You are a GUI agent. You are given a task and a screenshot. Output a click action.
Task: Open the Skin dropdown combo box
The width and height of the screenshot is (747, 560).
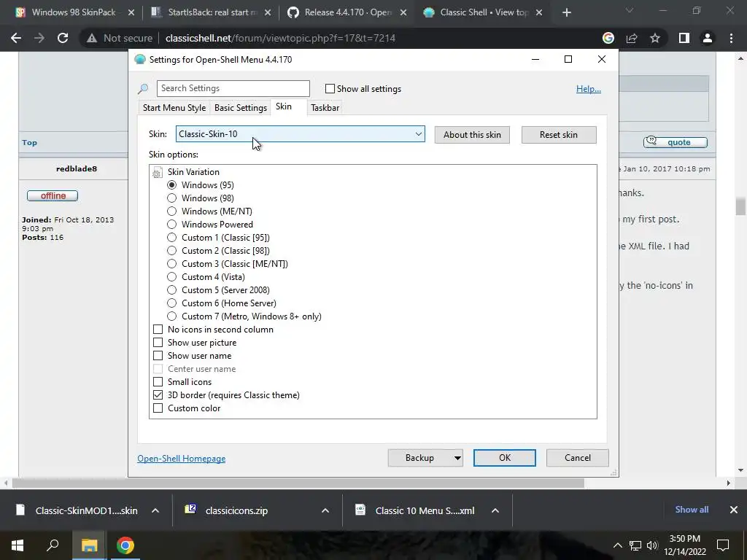pyautogui.click(x=300, y=134)
